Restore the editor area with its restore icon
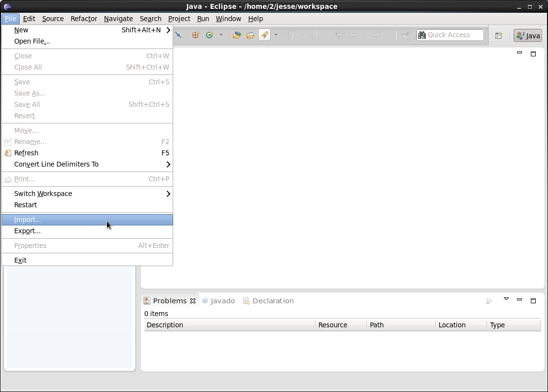This screenshot has height=392, width=548. pos(533,54)
